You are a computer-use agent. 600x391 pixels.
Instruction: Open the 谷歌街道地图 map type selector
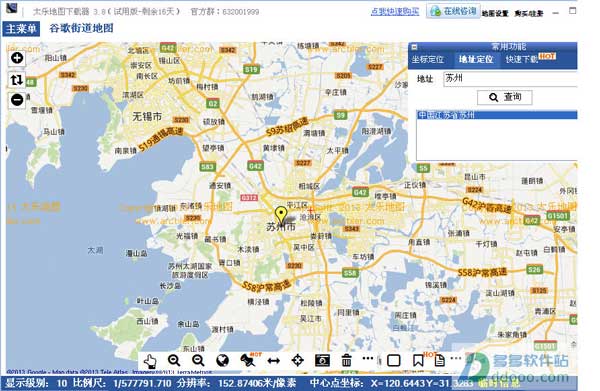(x=81, y=28)
